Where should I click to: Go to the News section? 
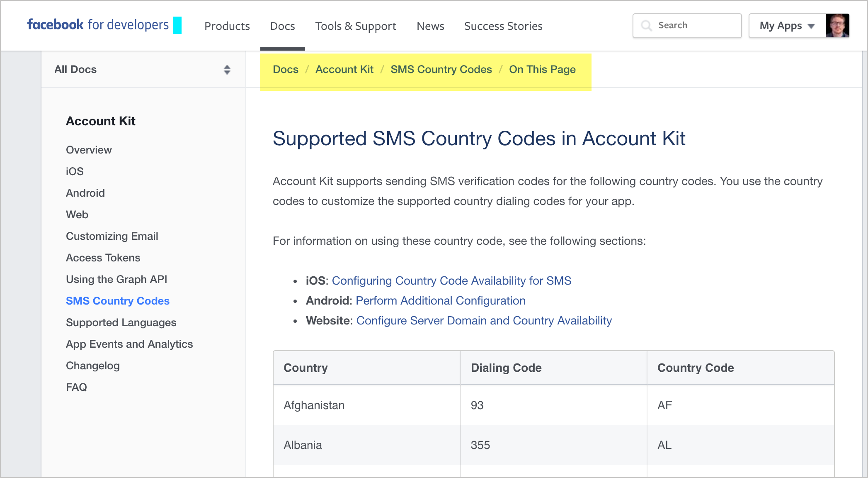click(430, 26)
